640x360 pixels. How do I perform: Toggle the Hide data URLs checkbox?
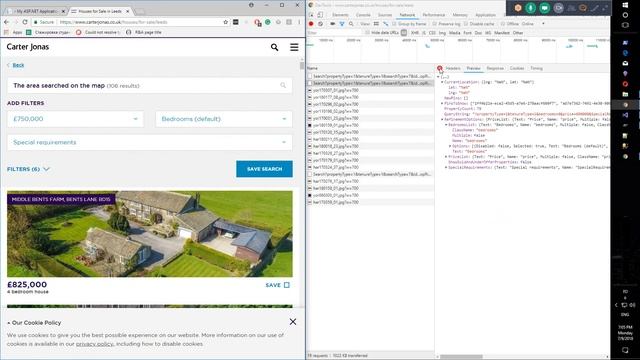(x=367, y=33)
